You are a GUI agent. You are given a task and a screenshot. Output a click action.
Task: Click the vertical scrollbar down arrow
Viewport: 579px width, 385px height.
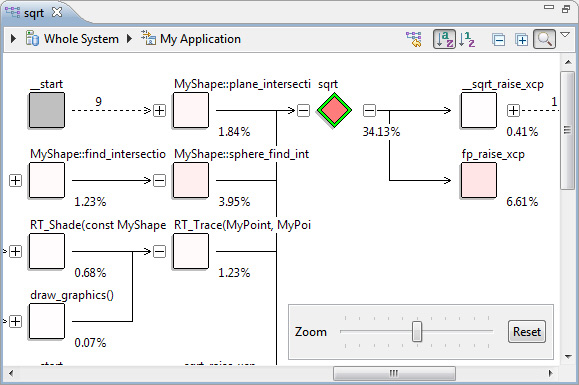tap(568, 357)
